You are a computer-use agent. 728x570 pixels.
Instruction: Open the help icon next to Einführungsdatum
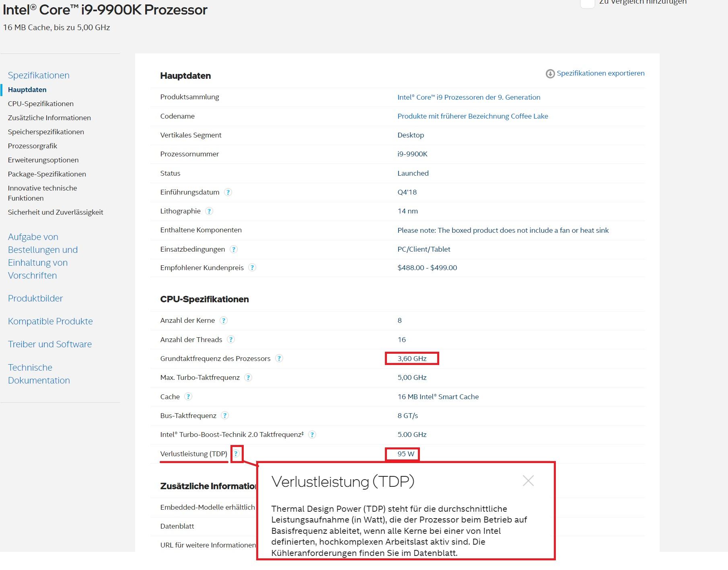pos(228,192)
